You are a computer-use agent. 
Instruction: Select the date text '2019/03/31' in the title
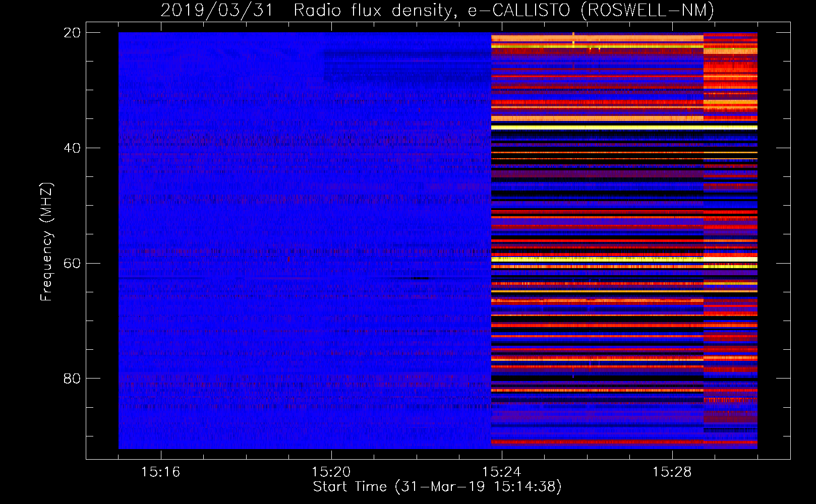click(217, 10)
